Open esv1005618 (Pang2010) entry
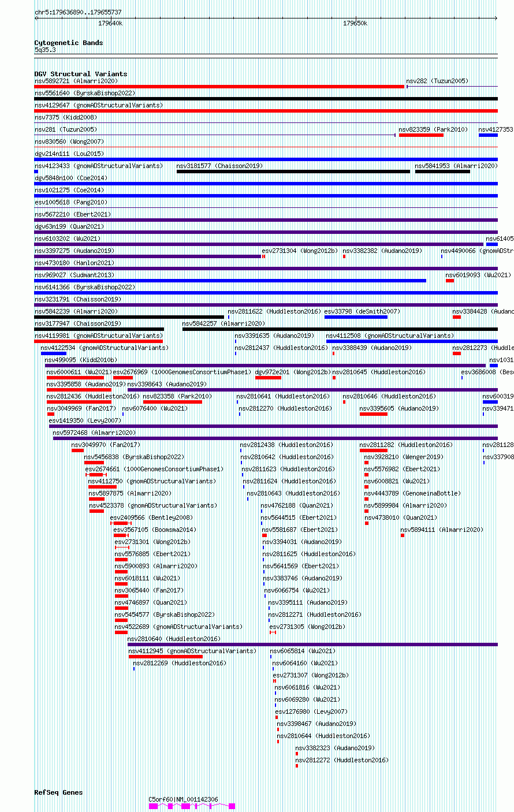The height and width of the screenshot is (812, 514). [71, 202]
